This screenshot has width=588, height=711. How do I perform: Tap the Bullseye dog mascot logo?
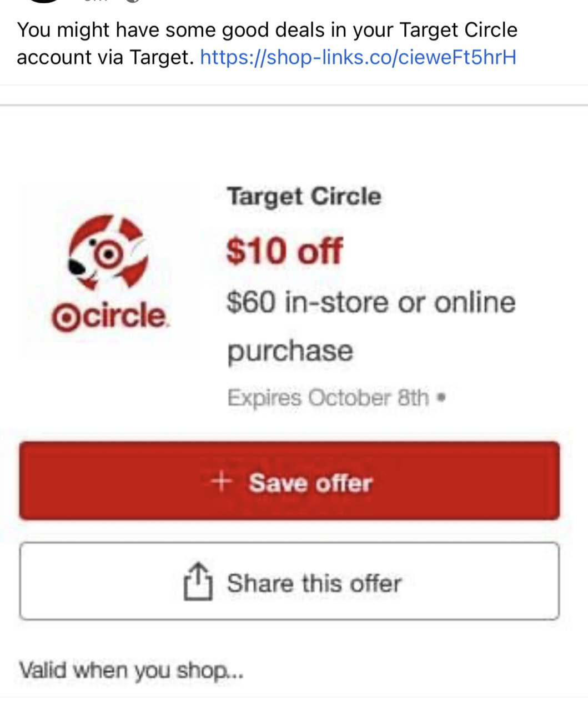pos(108,252)
